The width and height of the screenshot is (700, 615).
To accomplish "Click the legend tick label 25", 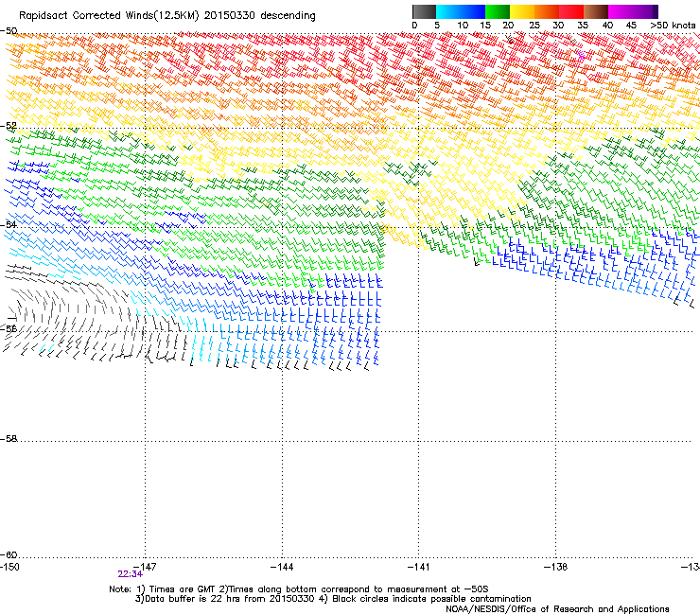I will point(534,26).
